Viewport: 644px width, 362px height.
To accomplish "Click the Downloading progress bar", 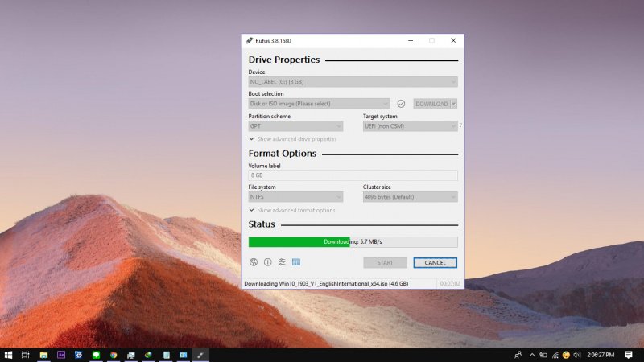I will pos(353,242).
